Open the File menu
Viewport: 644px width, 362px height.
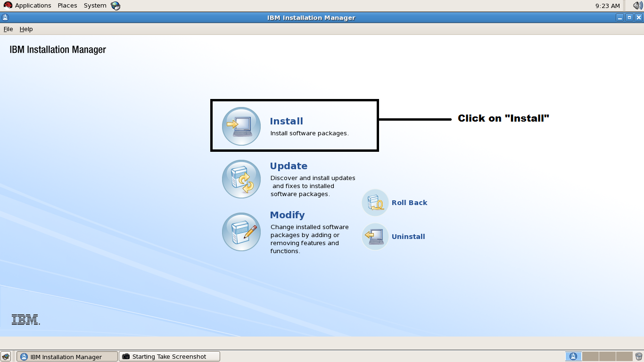click(8, 29)
